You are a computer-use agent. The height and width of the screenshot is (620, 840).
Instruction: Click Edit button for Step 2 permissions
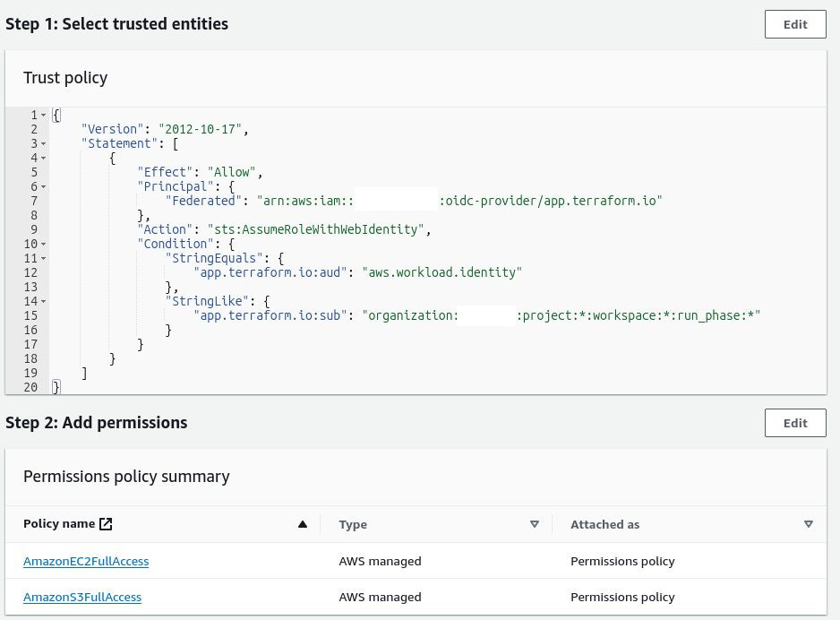coord(795,423)
